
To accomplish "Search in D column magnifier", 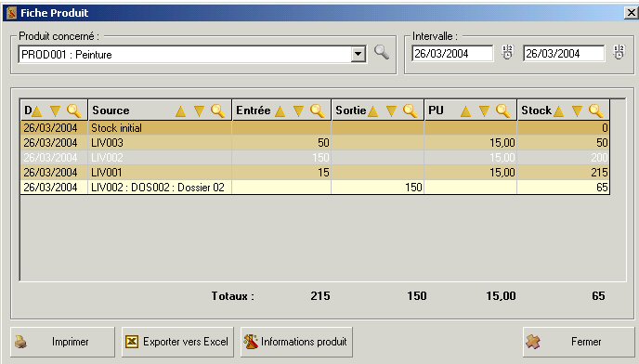I will pyautogui.click(x=73, y=110).
